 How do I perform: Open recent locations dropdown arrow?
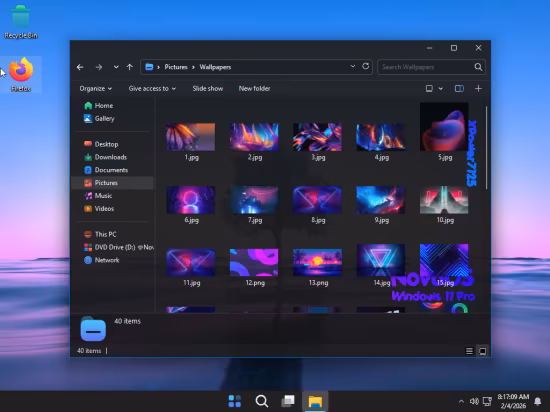[x=116, y=67]
